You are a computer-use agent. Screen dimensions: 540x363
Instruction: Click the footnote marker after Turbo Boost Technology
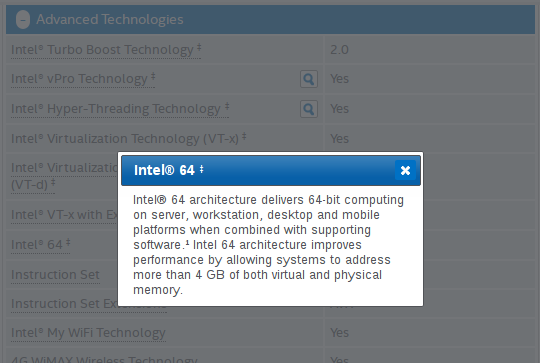pyautogui.click(x=199, y=47)
